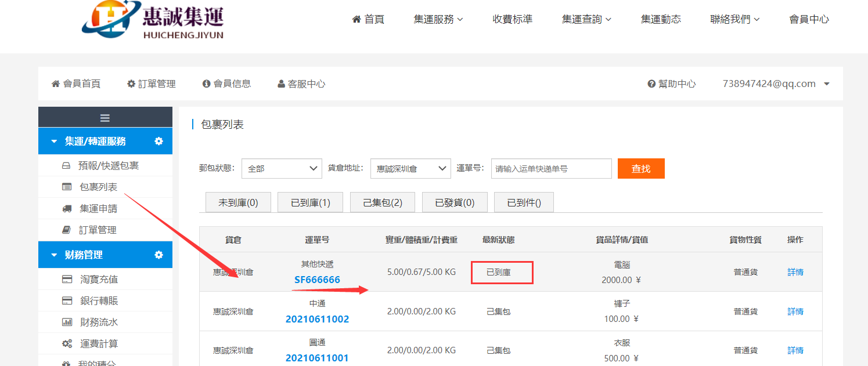Click the house icon beside 會員首頁
The image size is (868, 366).
[56, 84]
